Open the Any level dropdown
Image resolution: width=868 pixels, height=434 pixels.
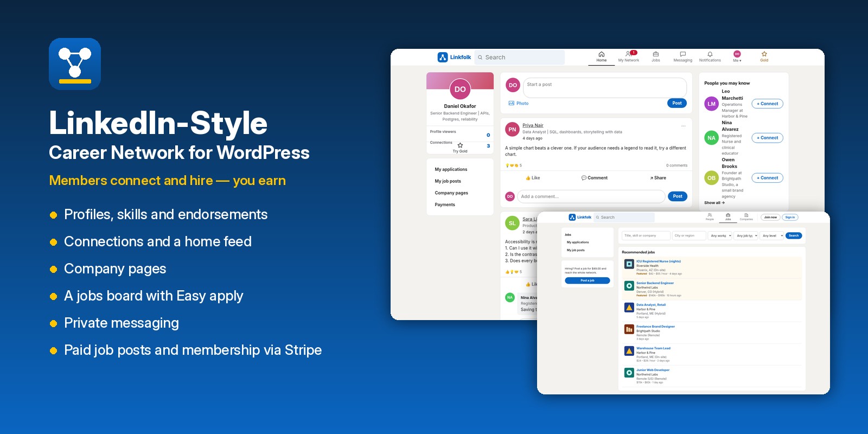772,235
